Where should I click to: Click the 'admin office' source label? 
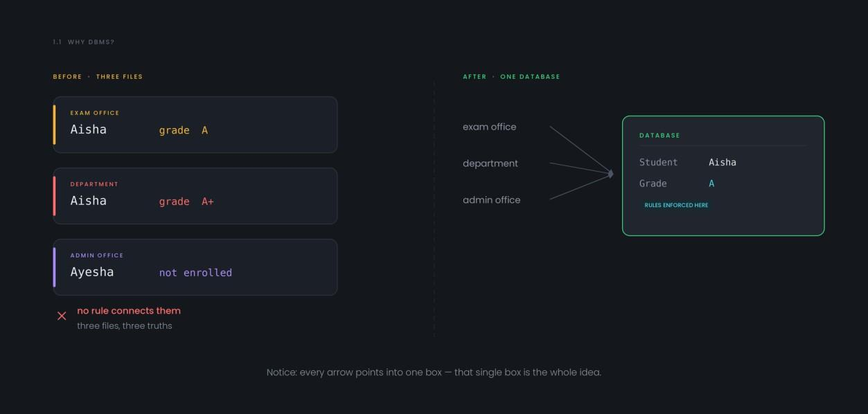click(x=492, y=200)
